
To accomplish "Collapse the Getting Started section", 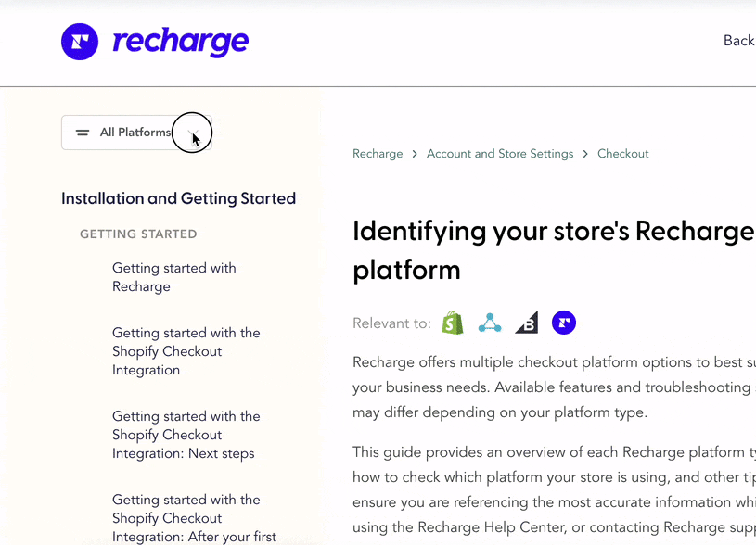I will click(x=138, y=234).
